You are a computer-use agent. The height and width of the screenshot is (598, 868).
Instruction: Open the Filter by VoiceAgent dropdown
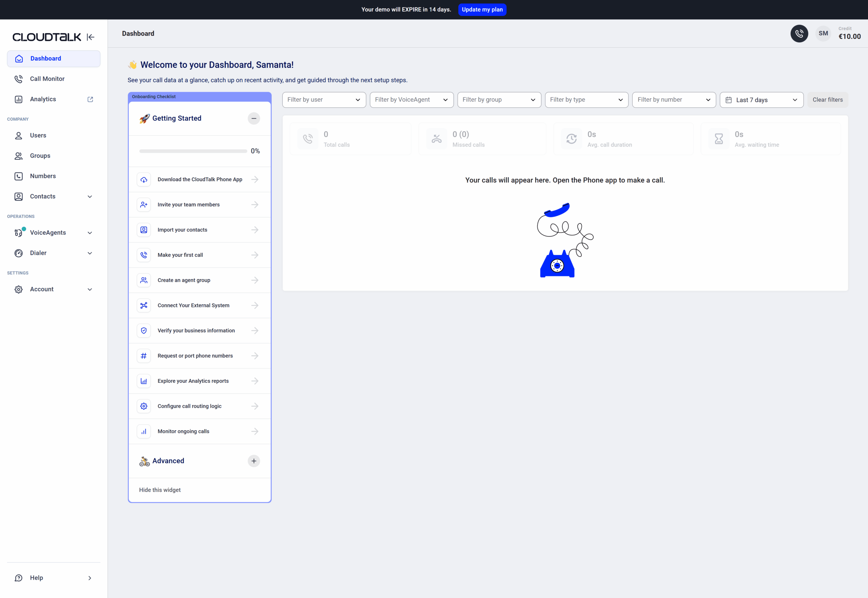click(x=412, y=100)
